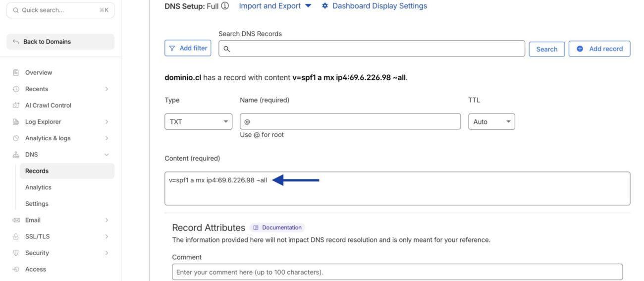Click the AI Crawl Control icon
The height and width of the screenshot is (281, 644).
click(16, 106)
